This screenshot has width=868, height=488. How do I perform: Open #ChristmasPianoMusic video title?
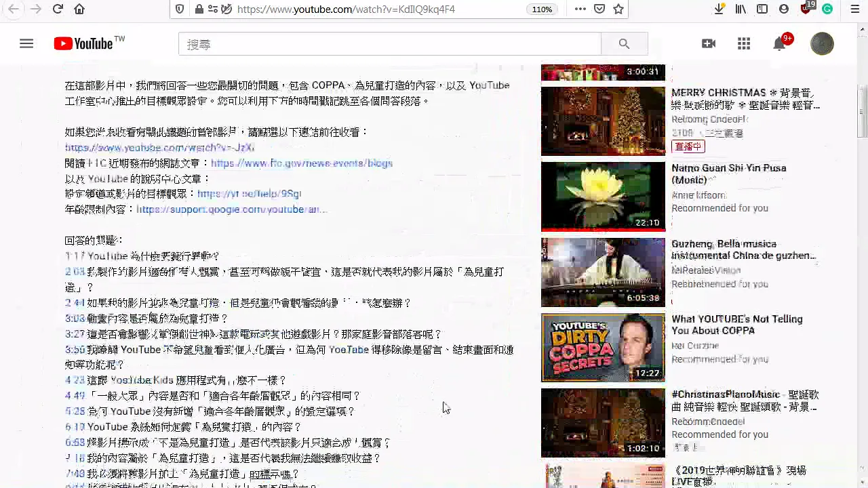click(745, 401)
